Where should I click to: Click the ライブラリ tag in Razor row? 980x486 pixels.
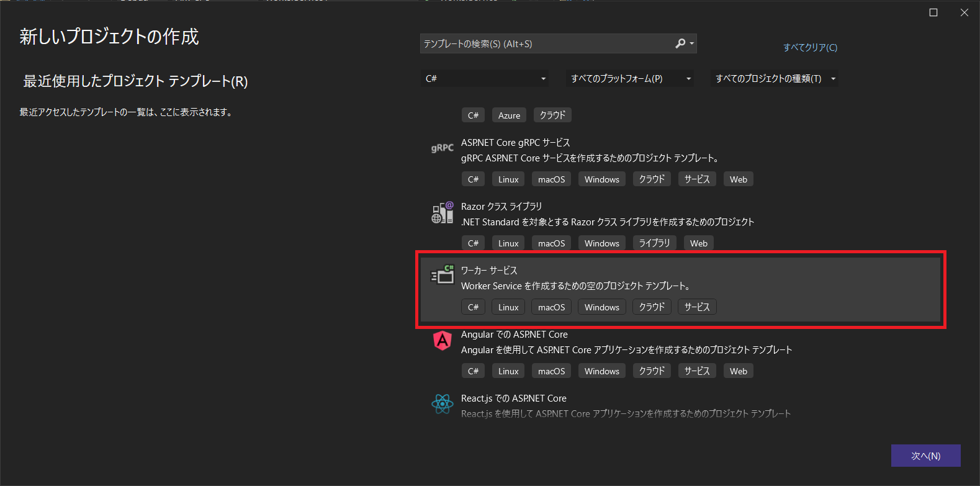tap(655, 243)
